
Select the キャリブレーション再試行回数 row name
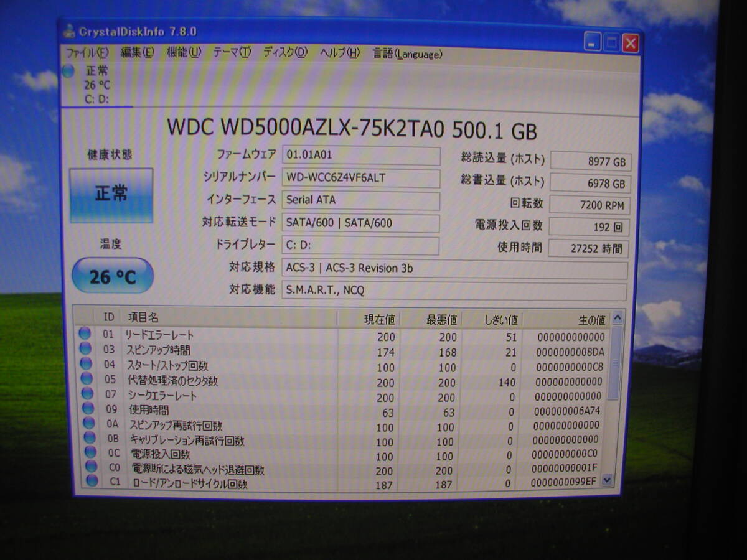click(187, 441)
